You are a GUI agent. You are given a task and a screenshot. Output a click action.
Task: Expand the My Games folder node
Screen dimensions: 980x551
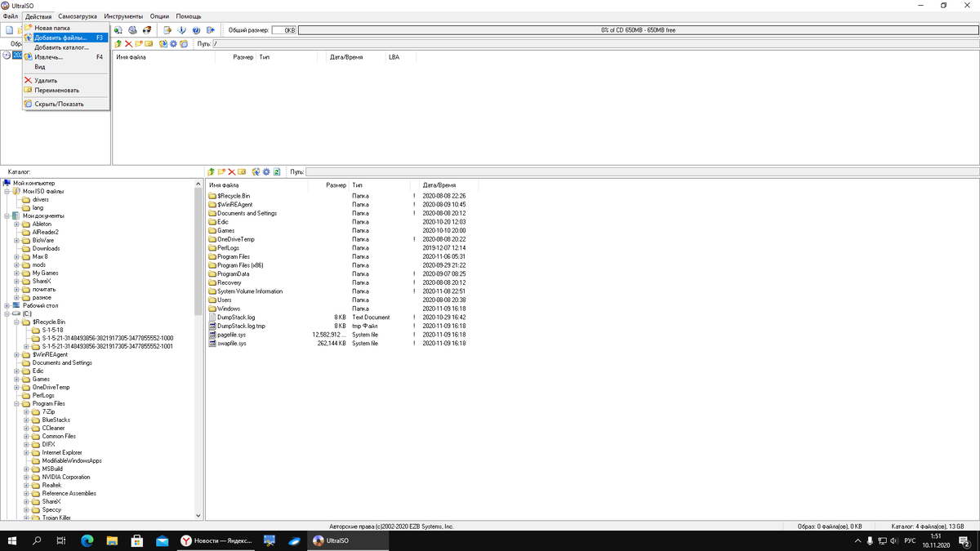[16, 273]
